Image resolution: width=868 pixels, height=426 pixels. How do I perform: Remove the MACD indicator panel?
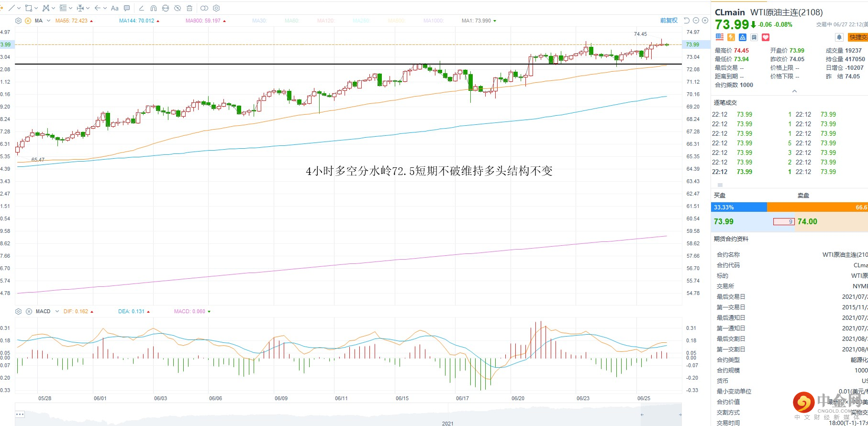tap(29, 311)
